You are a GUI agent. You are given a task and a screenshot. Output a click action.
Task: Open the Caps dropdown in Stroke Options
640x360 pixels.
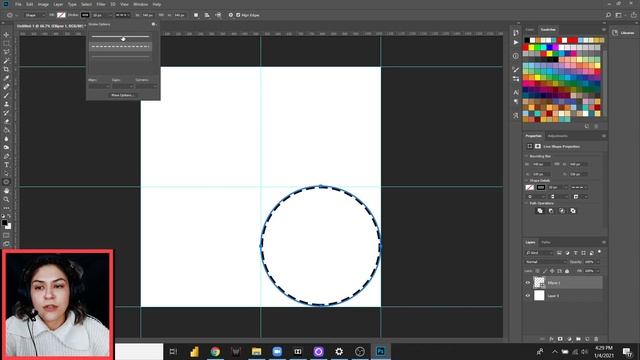click(122, 87)
